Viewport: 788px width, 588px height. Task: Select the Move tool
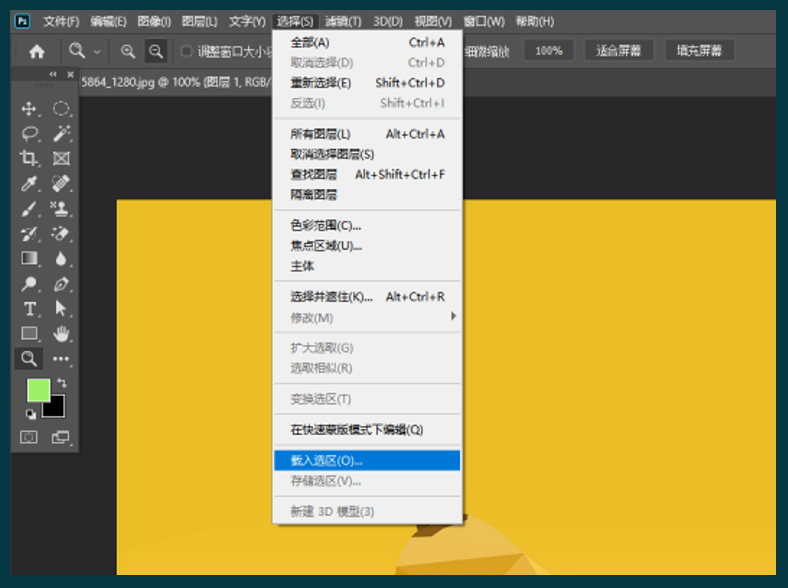[x=29, y=108]
